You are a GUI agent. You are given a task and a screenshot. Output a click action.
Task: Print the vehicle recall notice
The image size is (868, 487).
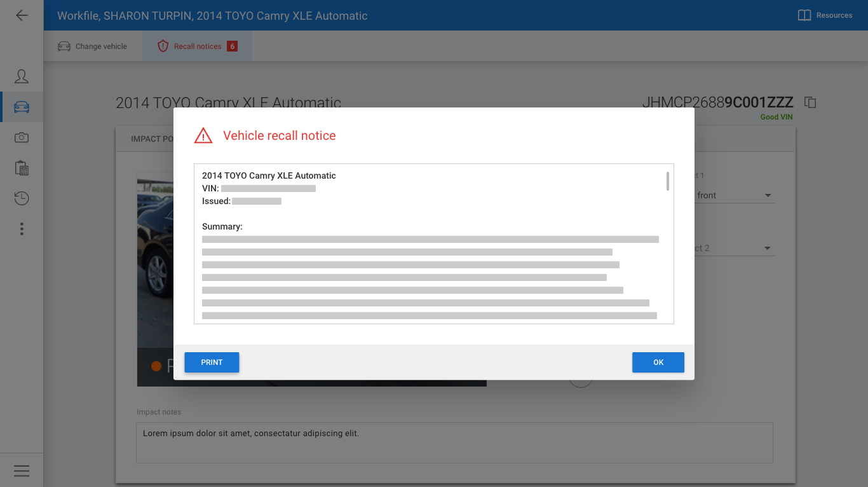coord(212,362)
